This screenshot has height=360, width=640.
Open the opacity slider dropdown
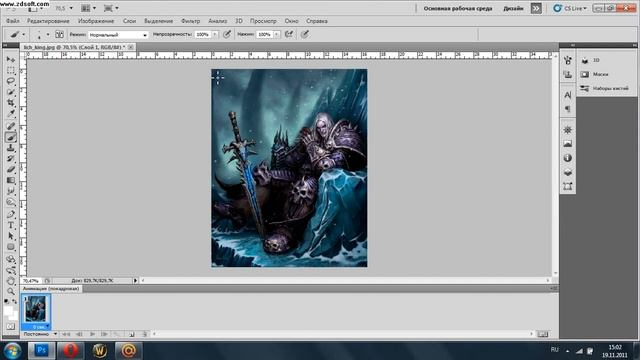(x=215, y=35)
